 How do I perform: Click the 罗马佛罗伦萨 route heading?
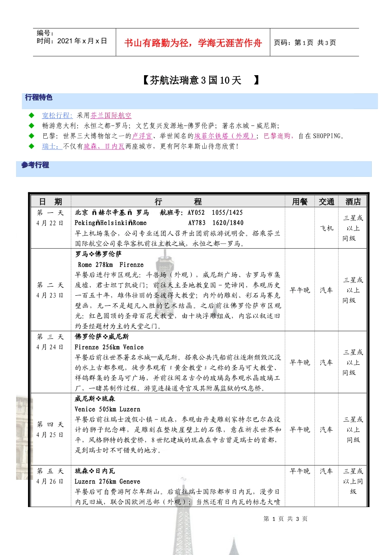pyautogui.click(x=98, y=254)
